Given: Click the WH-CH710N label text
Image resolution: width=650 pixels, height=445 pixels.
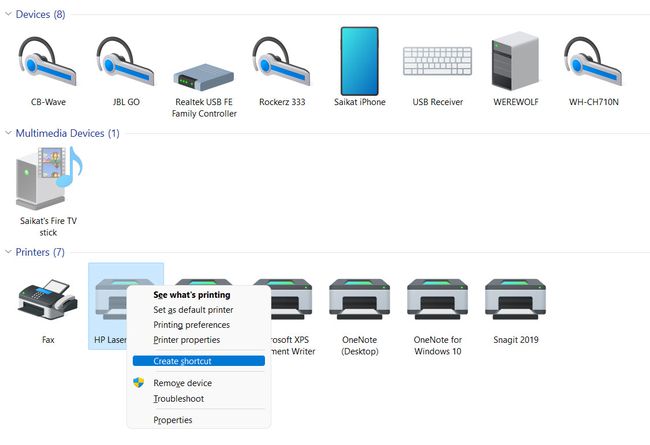Looking at the screenshot, I should [x=593, y=102].
